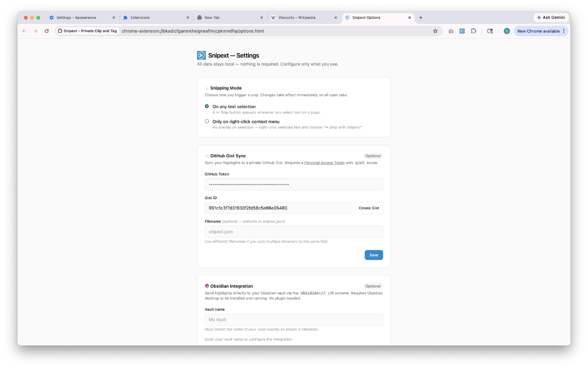Viewport: 588px width, 368px height.
Task: Click the Create Gist button
Action: click(369, 208)
